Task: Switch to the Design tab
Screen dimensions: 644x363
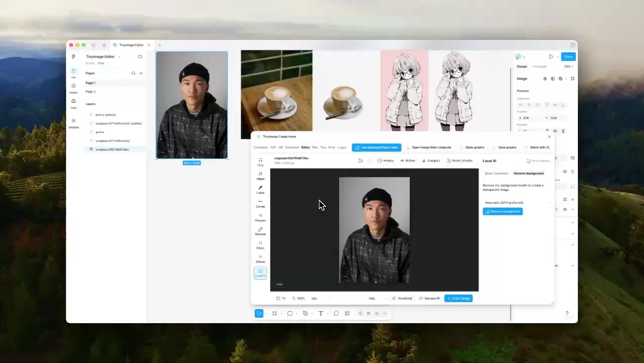Action: click(x=522, y=67)
